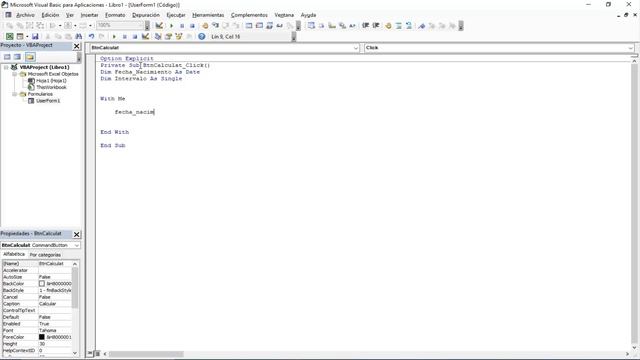Open the Archivo menu
Image resolution: width=640 pixels, height=360 pixels.
25,15
